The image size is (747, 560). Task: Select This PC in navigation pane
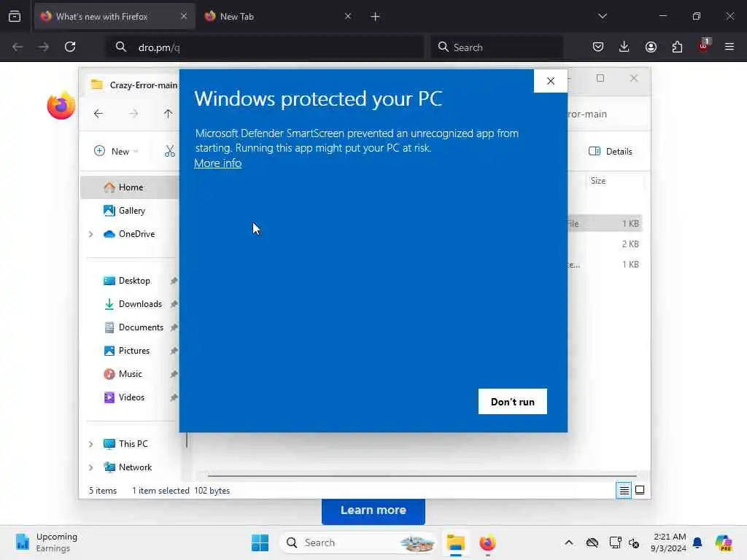(x=126, y=444)
